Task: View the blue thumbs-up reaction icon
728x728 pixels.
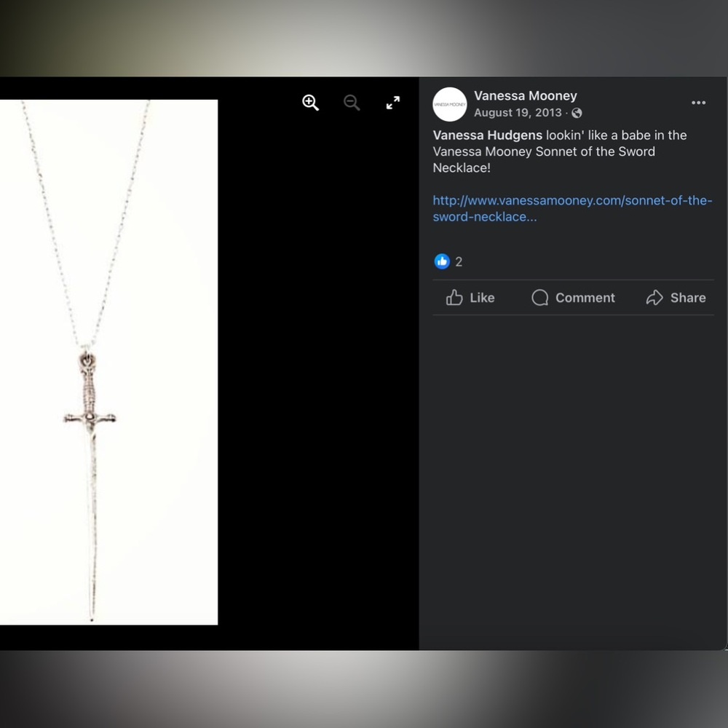Action: (442, 261)
